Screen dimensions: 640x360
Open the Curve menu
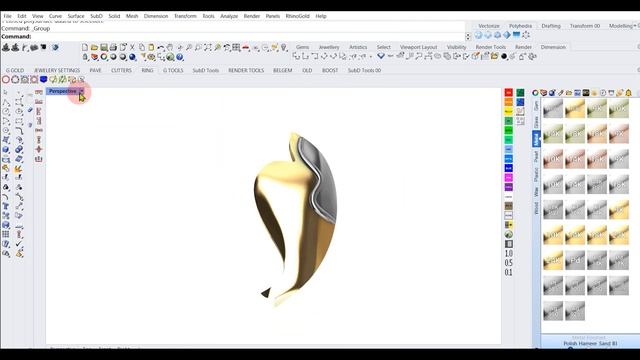pos(55,16)
